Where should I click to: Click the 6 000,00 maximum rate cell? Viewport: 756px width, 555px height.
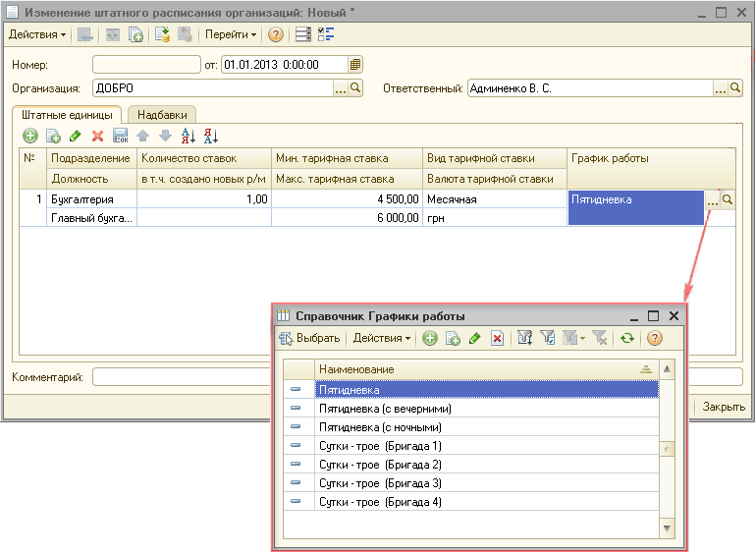tap(348, 218)
